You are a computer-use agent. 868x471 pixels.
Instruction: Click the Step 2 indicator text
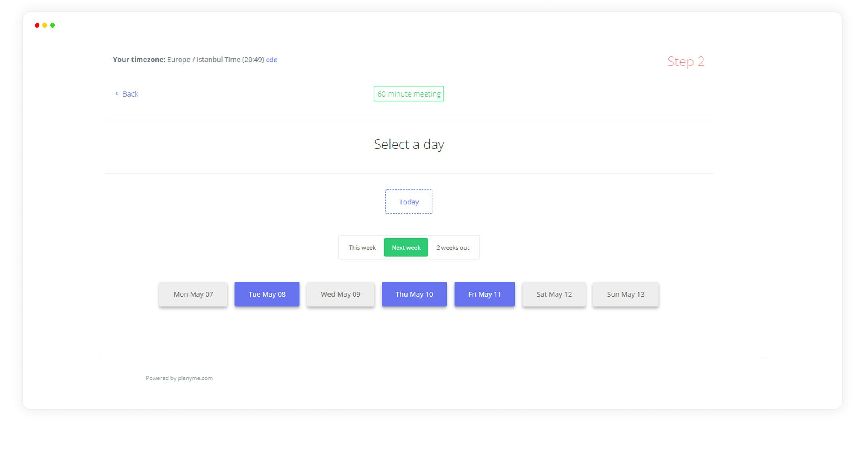(x=686, y=62)
